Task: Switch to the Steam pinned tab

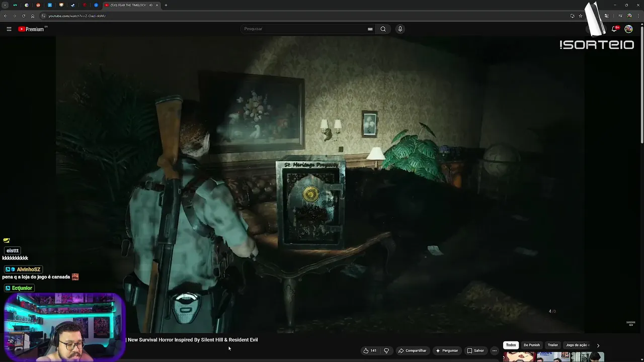Action: pyautogui.click(x=73, y=5)
